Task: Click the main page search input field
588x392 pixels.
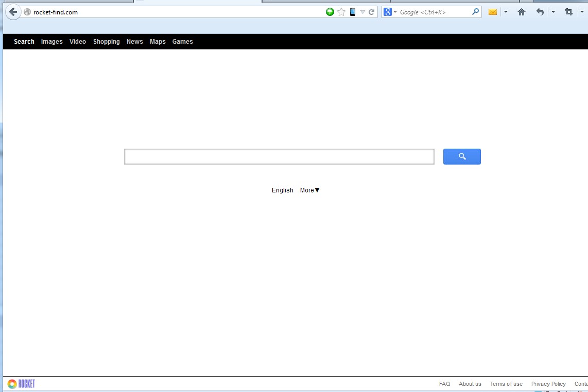Action: click(x=280, y=157)
